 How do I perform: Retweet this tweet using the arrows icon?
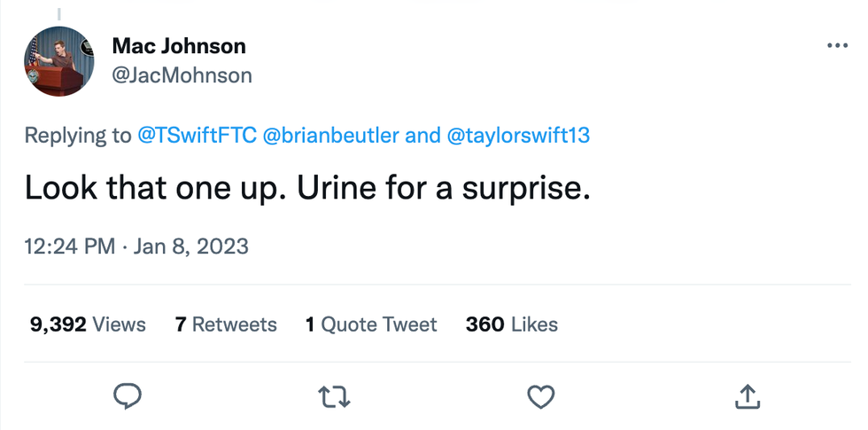[335, 396]
